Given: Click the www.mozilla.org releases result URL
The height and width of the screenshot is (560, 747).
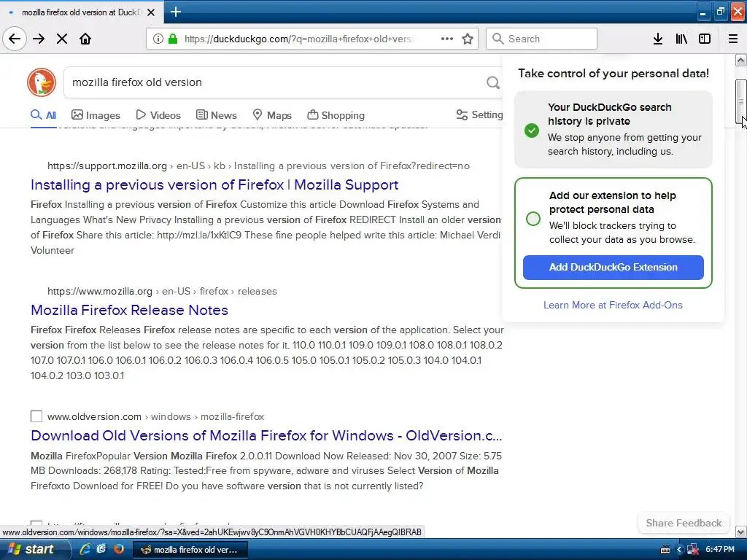Looking at the screenshot, I should point(162,291).
